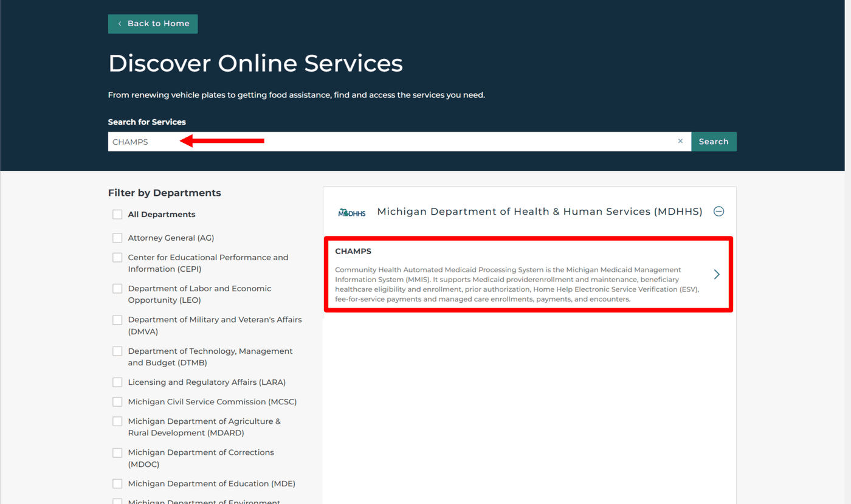851x504 pixels.
Task: Check the Michigan Department of Corrections (MDOC) checkbox
Action: pyautogui.click(x=117, y=453)
